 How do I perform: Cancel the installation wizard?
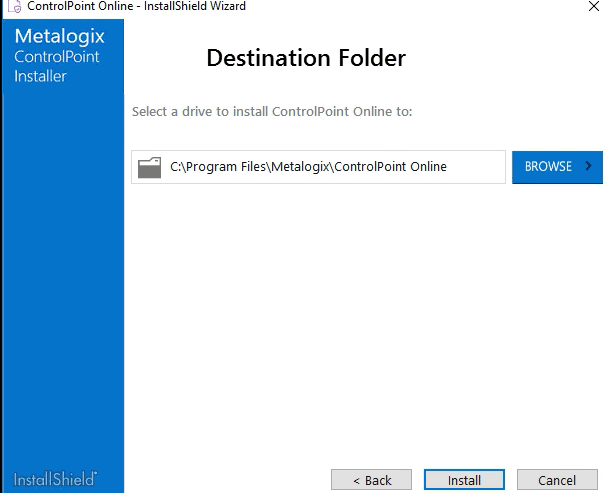click(x=557, y=480)
